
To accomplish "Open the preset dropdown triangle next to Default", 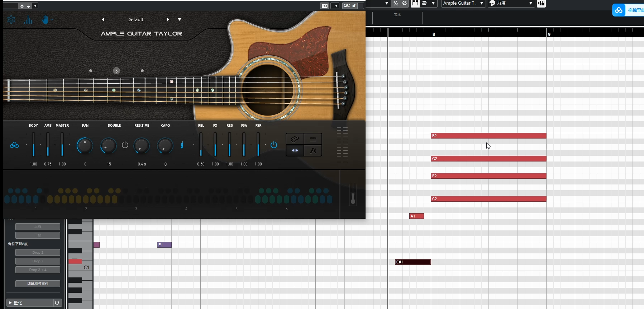I will 180,19.
